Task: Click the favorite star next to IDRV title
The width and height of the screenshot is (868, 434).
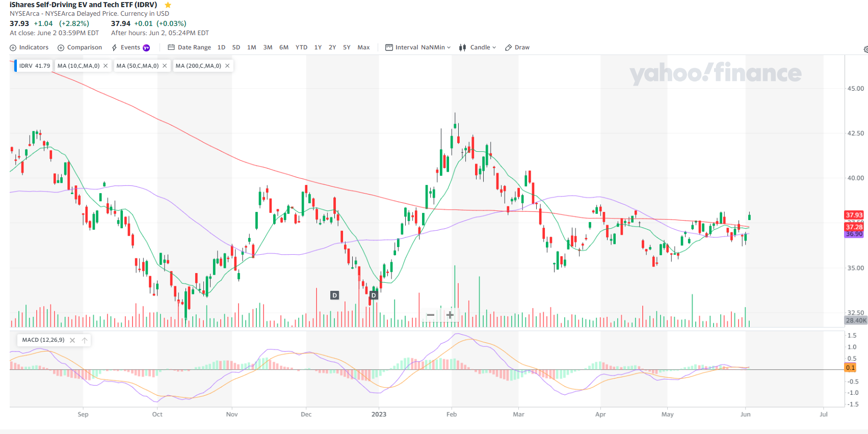Action: tap(168, 5)
